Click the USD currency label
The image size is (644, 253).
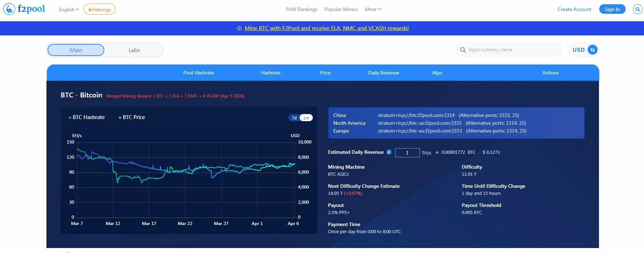point(578,50)
